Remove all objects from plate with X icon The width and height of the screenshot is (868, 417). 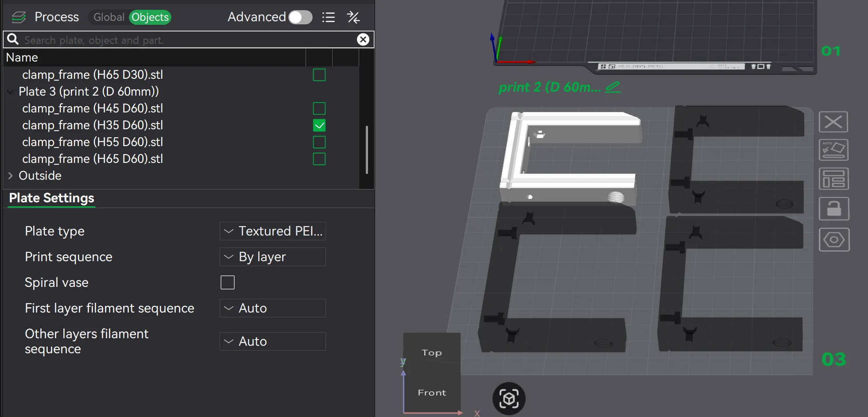(x=833, y=122)
